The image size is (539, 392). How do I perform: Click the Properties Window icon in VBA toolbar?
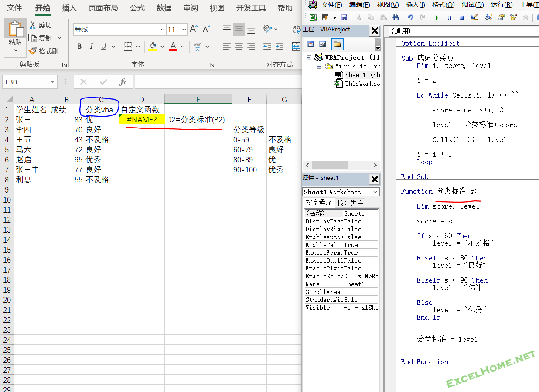(x=501, y=17)
